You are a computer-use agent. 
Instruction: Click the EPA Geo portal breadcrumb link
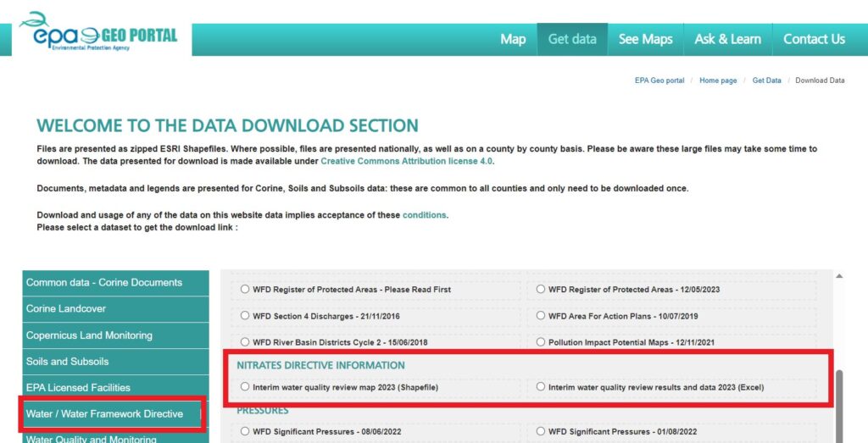659,80
